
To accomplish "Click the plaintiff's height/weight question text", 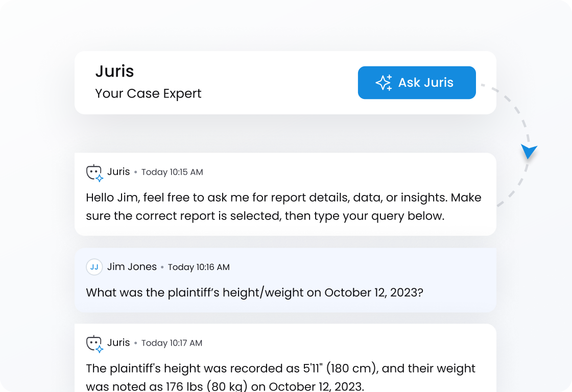I will coord(254,293).
